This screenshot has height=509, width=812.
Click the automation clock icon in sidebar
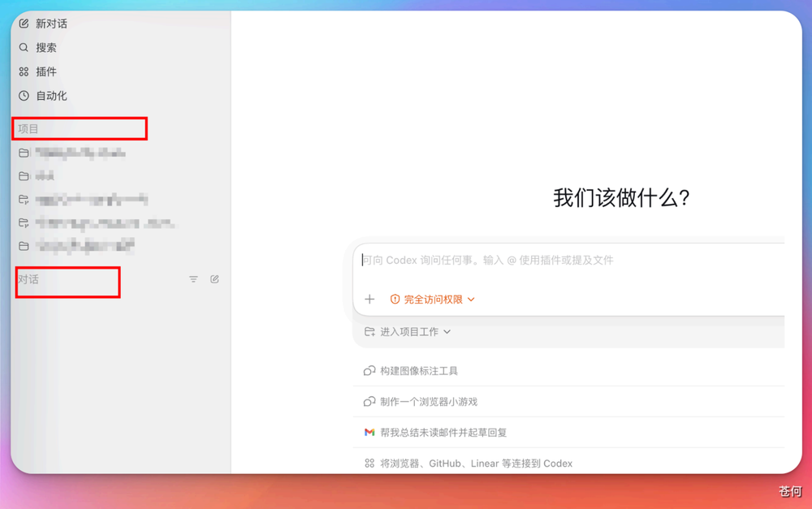pos(24,96)
